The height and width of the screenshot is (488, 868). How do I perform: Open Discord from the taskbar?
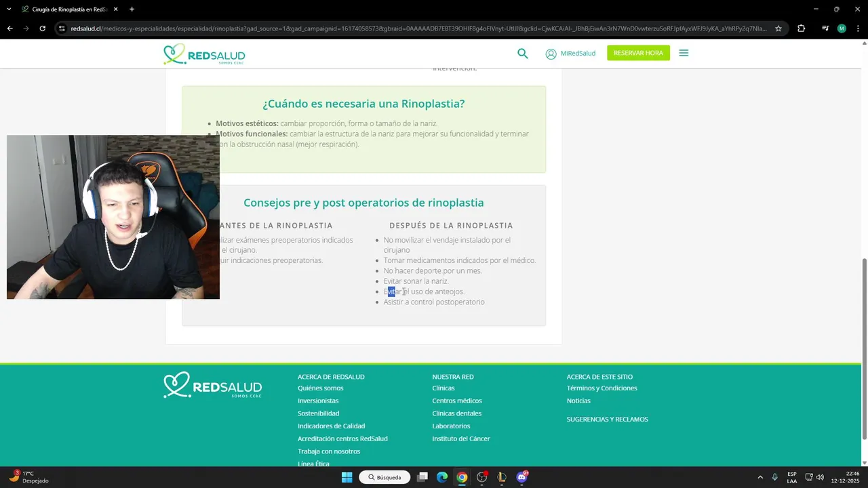click(x=521, y=477)
